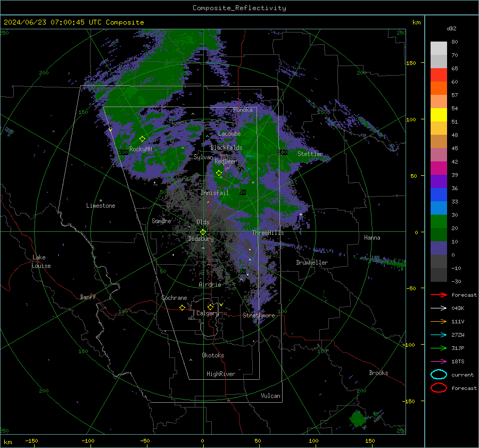Click yellow diamond marker below Cochrane
479x448 pixels.
coord(182,307)
